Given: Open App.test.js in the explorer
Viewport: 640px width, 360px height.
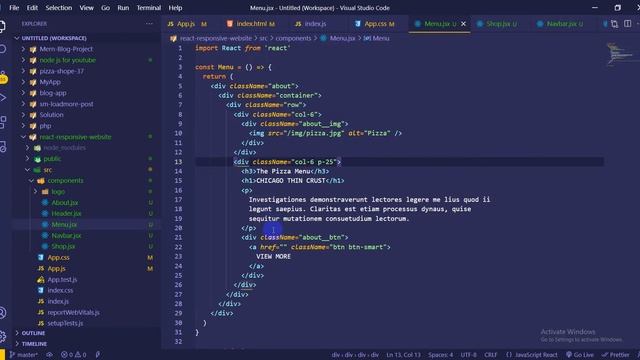Looking at the screenshot, I should click(62, 280).
